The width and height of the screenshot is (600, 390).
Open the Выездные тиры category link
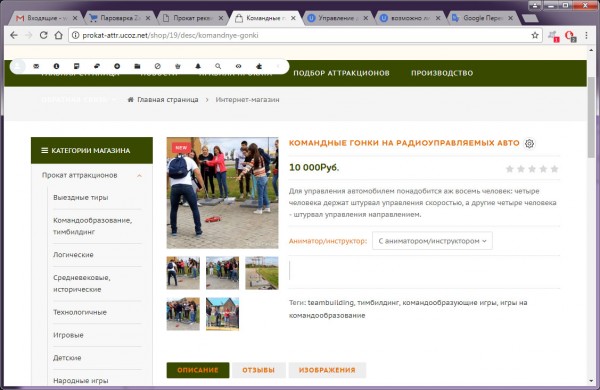coord(81,197)
